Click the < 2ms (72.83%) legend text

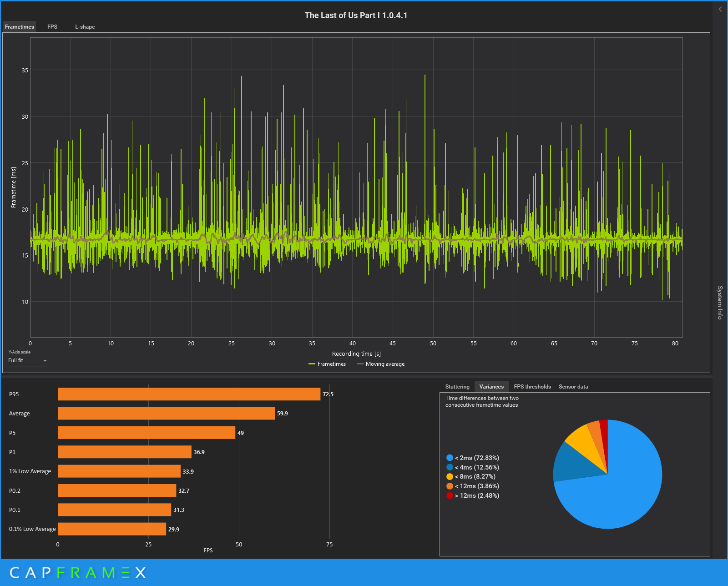pos(477,458)
